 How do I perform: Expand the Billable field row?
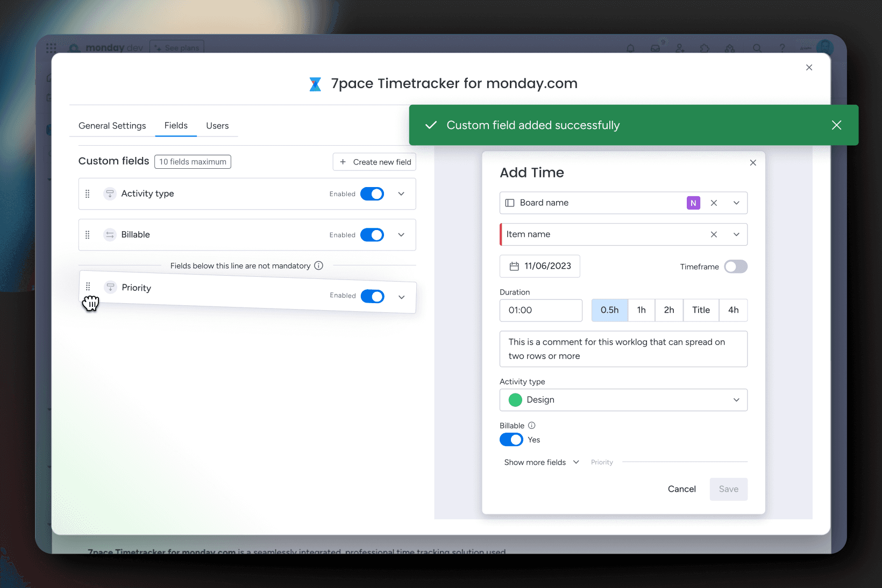pyautogui.click(x=401, y=235)
